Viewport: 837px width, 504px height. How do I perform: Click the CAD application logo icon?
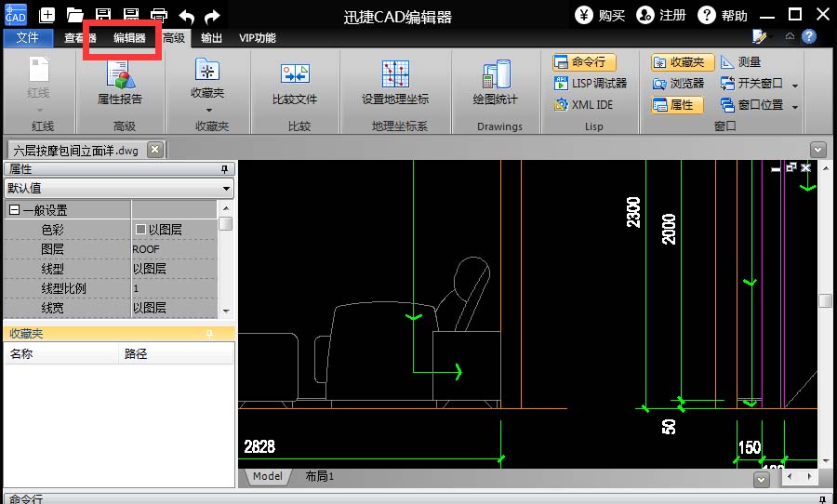tap(15, 15)
